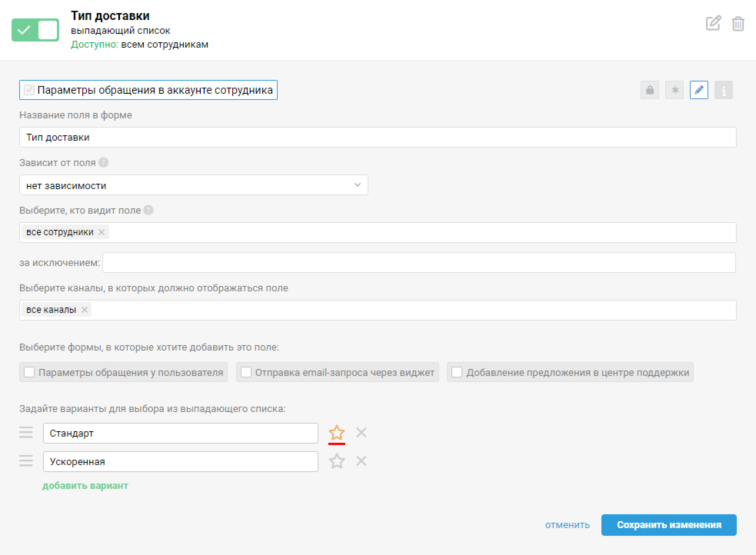Check Отправка email-запроса через виджет
Viewport: 756px width, 555px height.
click(246, 372)
